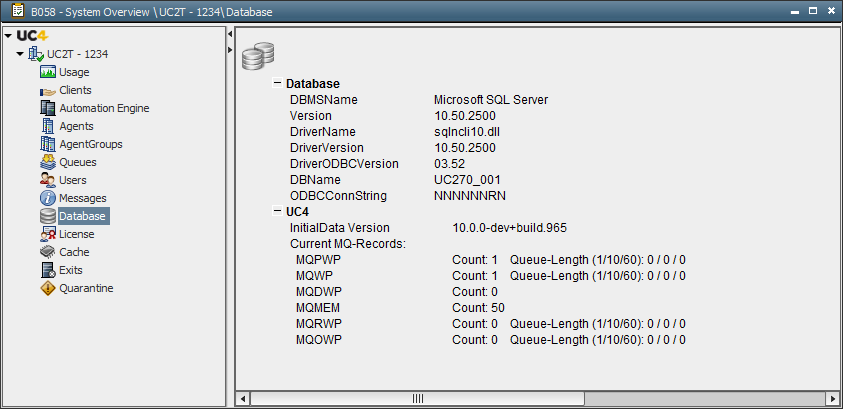843x409 pixels.
Task: Click the Users people icon
Action: coord(48,180)
